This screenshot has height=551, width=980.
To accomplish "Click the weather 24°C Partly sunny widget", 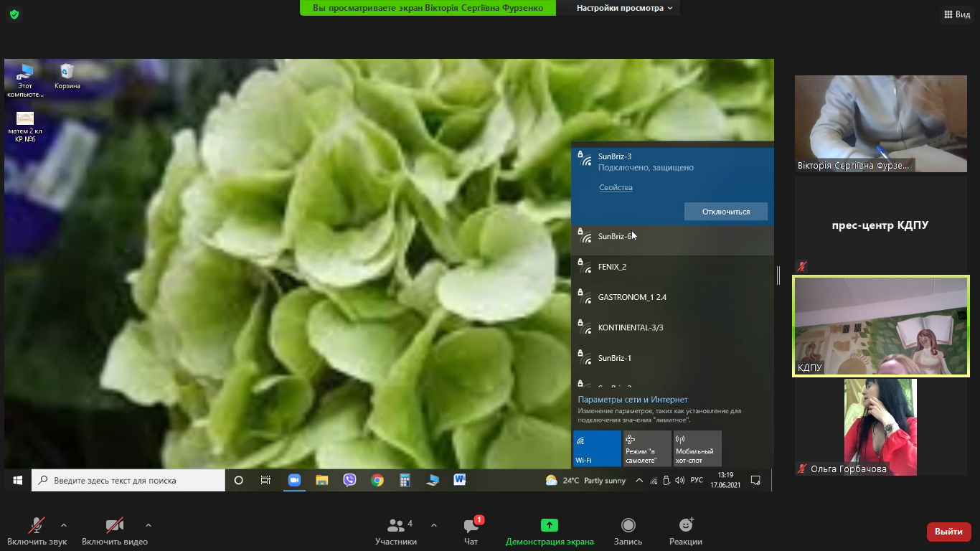I will [x=585, y=481].
